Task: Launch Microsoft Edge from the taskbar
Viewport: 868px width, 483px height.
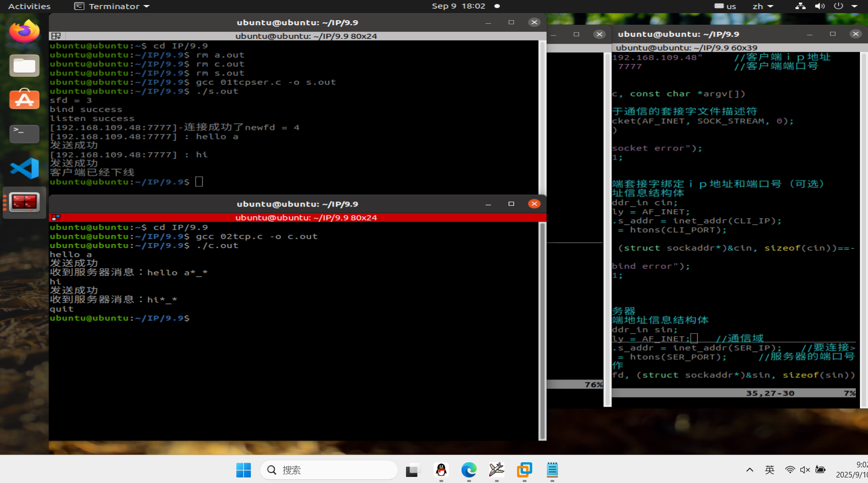Action: pos(469,470)
